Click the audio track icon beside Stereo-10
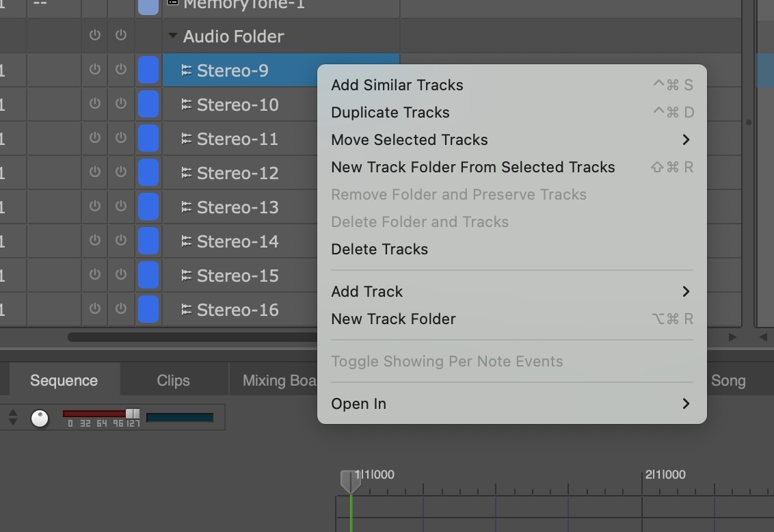Screen dimensions: 774x532 click(186, 105)
